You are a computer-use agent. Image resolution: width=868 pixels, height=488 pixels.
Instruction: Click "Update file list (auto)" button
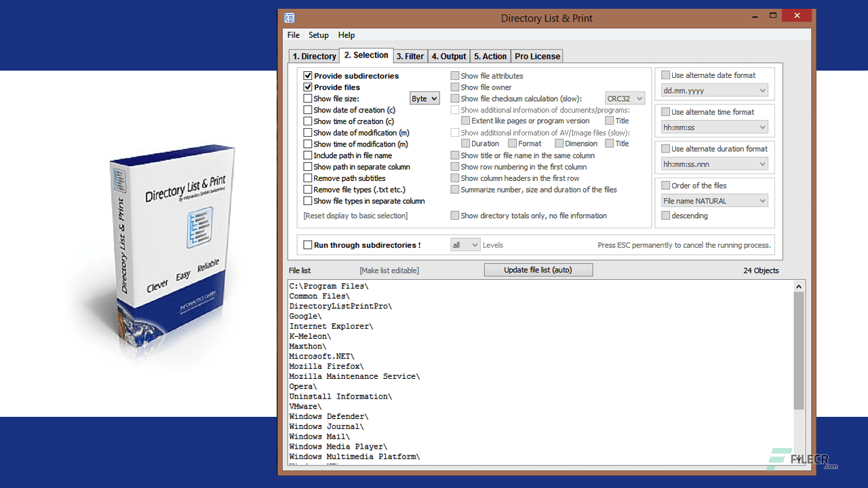tap(538, 269)
